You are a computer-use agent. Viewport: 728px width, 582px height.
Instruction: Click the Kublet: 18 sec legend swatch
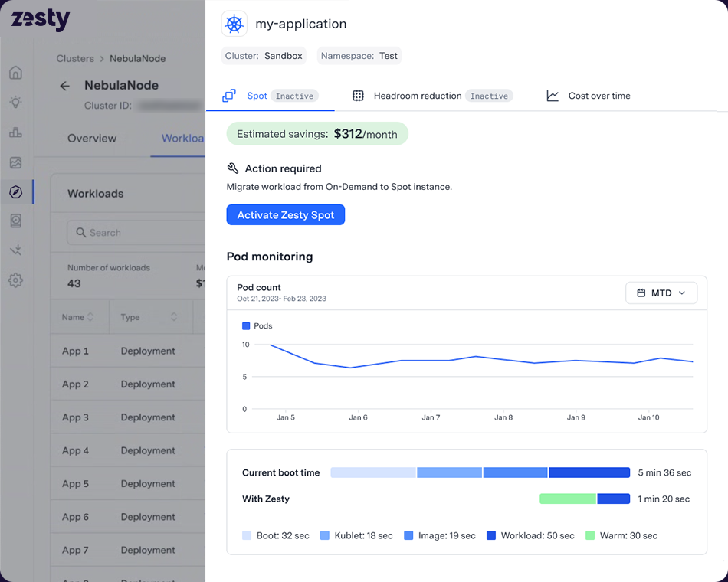coord(325,535)
